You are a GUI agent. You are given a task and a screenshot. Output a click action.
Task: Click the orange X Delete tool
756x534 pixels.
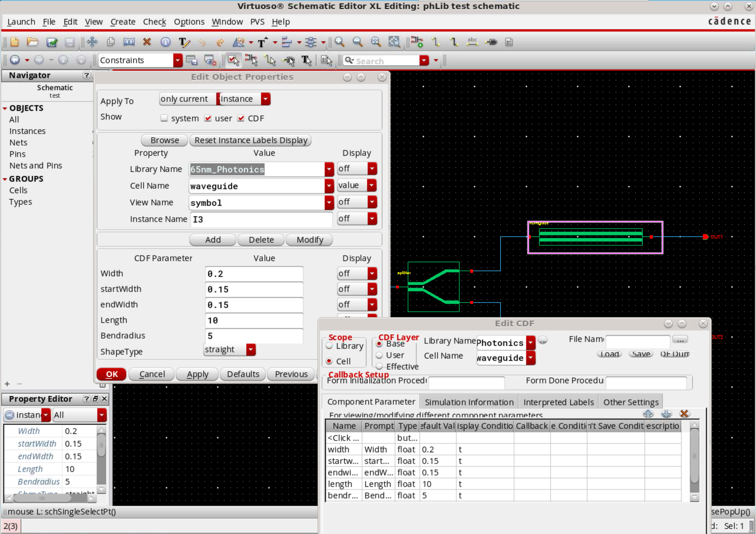point(147,42)
